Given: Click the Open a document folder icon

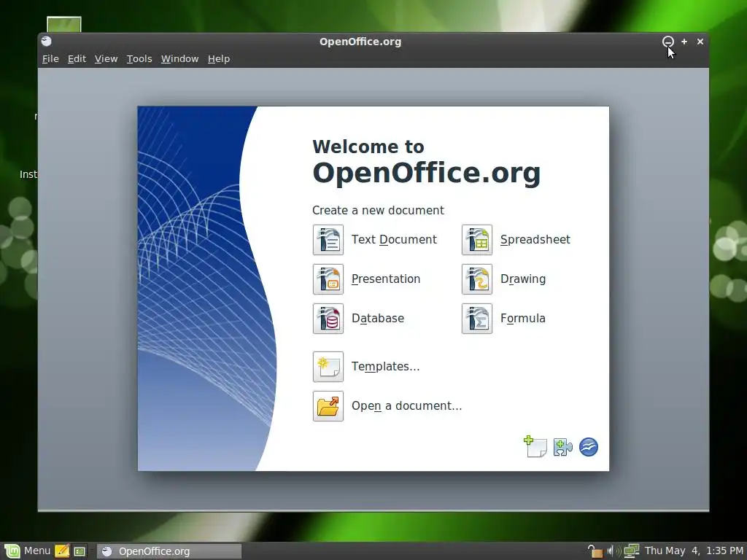Looking at the screenshot, I should 328,406.
